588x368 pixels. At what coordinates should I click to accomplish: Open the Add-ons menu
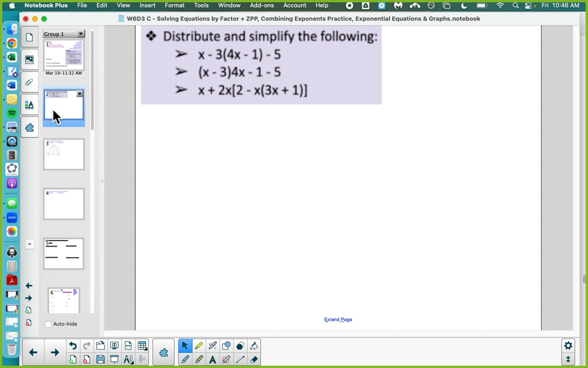tap(262, 5)
